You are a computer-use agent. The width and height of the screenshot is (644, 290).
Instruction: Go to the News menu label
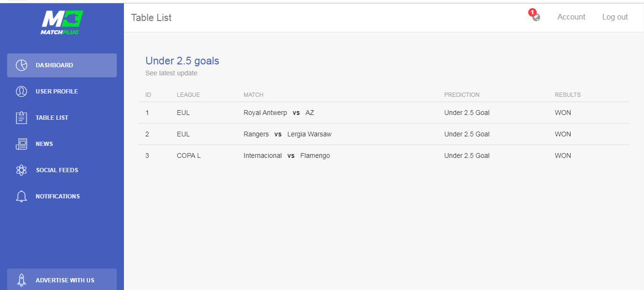click(x=44, y=144)
